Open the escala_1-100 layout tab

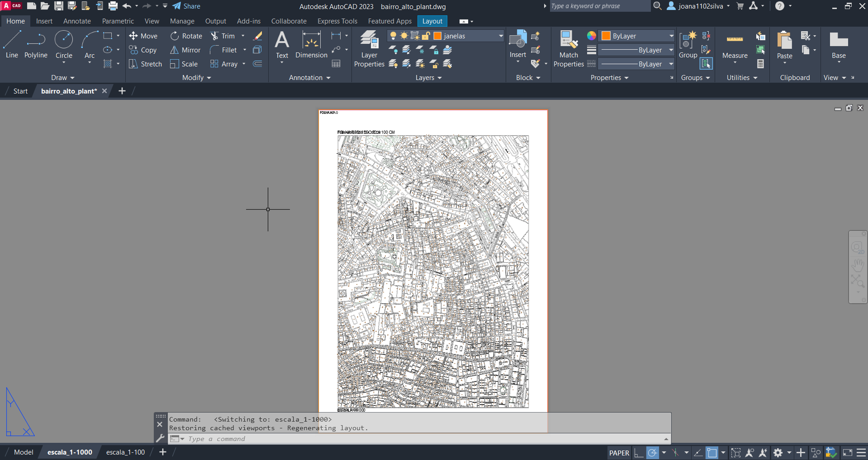point(125,452)
